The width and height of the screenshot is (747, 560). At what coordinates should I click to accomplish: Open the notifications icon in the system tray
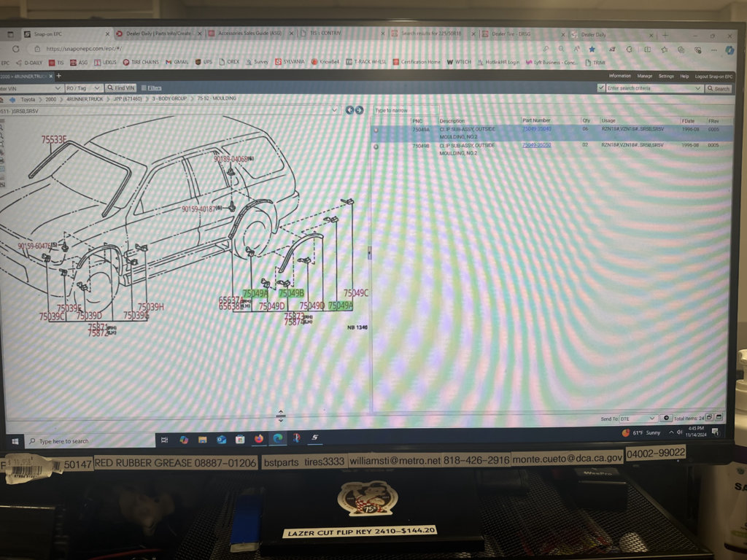tap(715, 432)
